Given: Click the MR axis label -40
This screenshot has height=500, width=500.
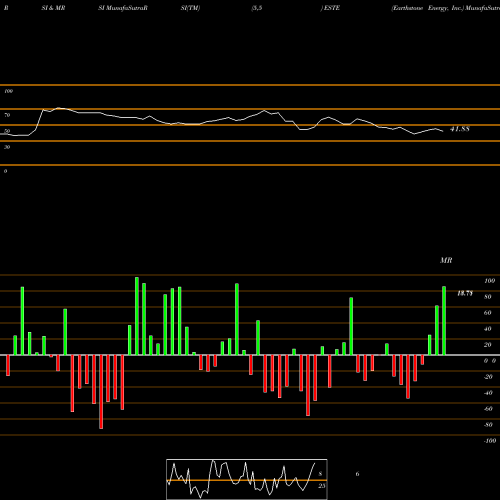Looking at the screenshot, I should click(x=488, y=393).
